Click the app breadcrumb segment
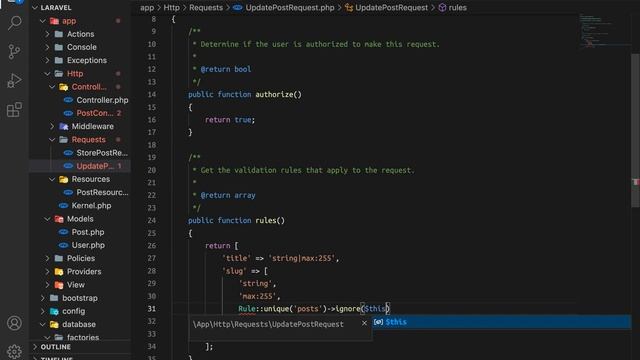 point(147,8)
